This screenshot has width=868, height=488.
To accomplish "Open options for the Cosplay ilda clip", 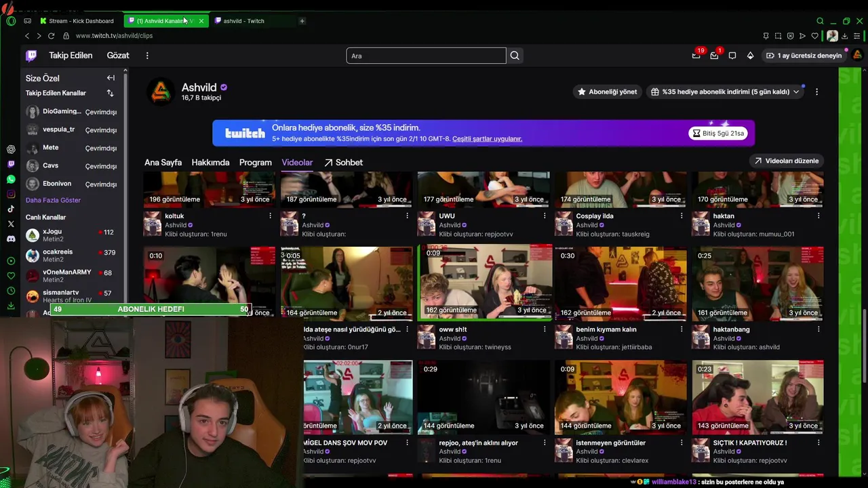I will click(682, 216).
